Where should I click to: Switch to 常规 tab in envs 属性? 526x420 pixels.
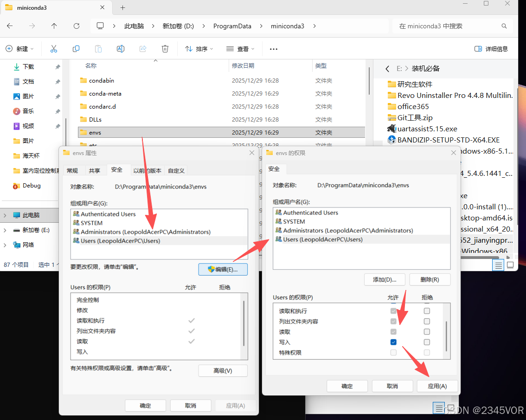coord(72,170)
